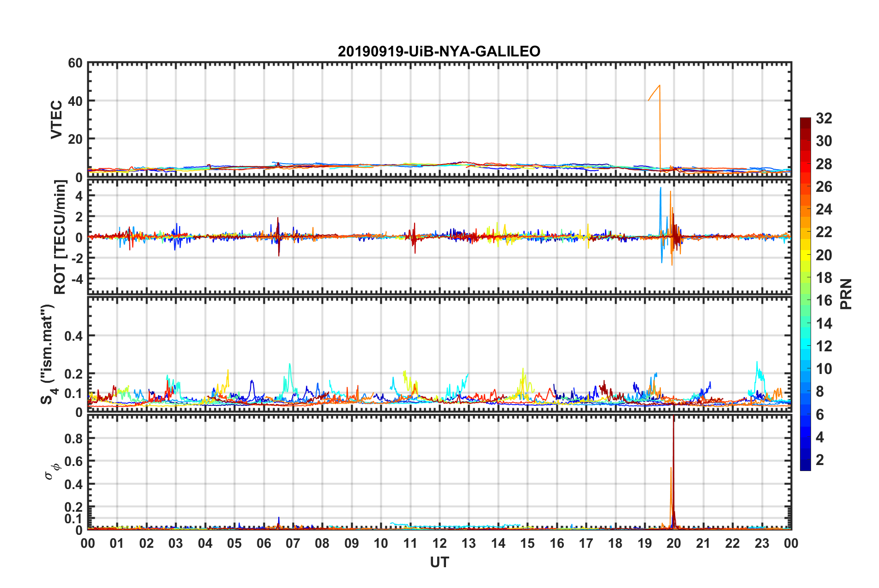Click the 20 tick on the VTEC axis
879x588 pixels.
75,139
